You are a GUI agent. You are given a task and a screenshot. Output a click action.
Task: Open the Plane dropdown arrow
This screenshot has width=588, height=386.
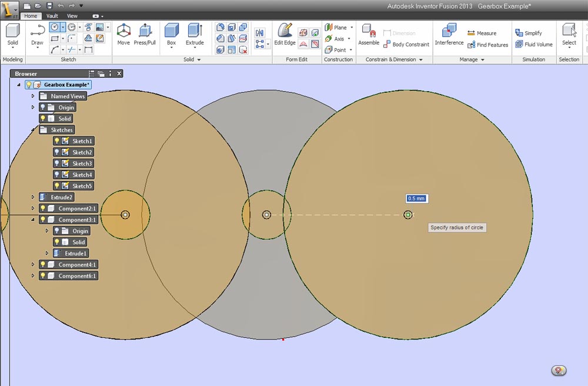pos(352,28)
